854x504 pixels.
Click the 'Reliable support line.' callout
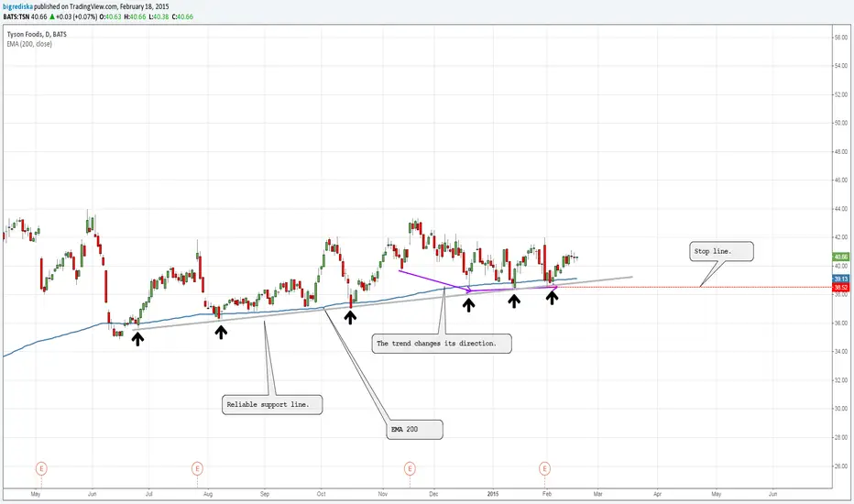click(x=272, y=405)
